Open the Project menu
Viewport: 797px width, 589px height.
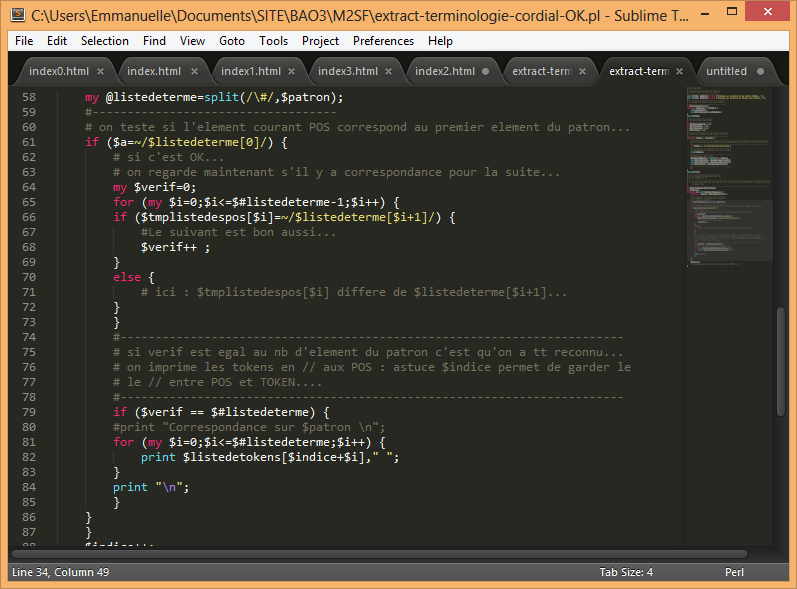click(320, 41)
